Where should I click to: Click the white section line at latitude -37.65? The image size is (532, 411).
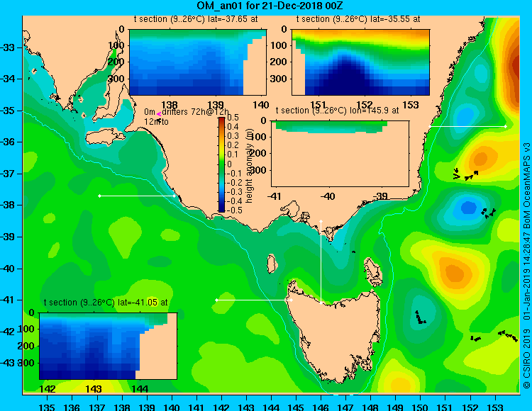(137, 196)
